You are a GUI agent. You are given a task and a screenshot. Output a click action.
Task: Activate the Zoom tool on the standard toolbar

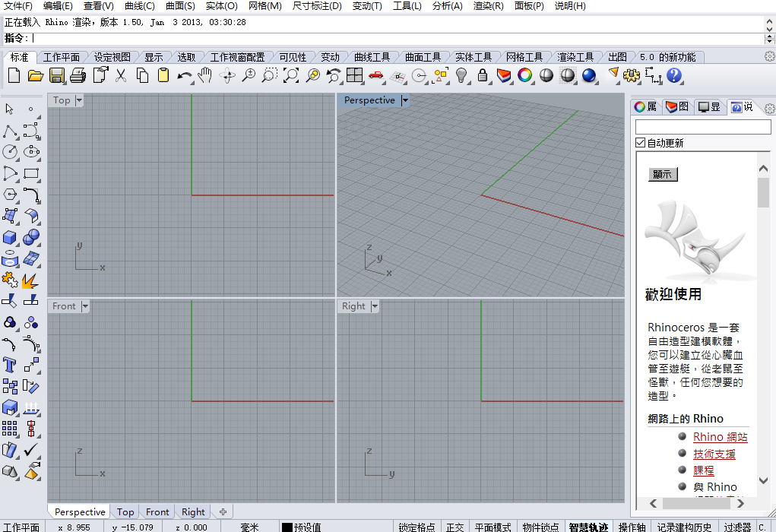click(249, 76)
